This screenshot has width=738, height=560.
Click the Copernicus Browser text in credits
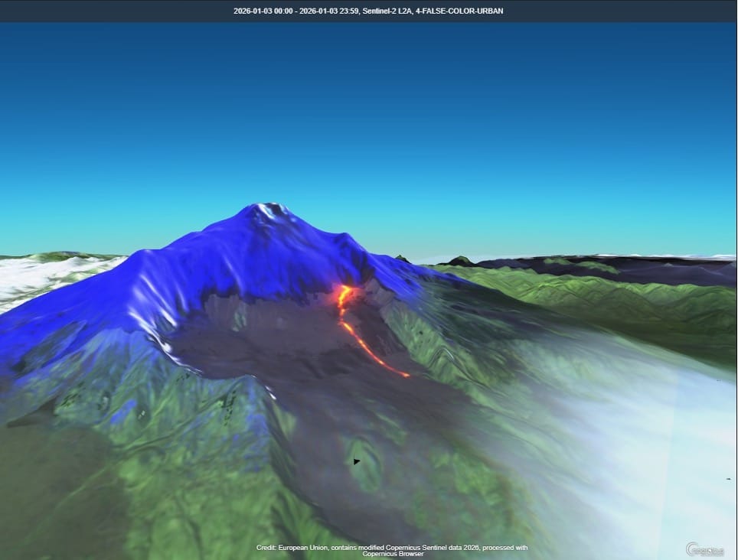(x=391, y=553)
